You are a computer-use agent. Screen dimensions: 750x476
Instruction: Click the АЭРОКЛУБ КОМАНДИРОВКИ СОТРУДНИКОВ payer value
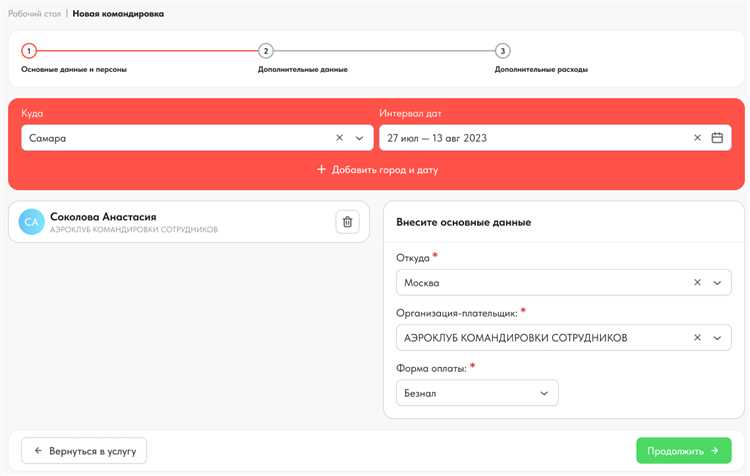pyautogui.click(x=515, y=338)
